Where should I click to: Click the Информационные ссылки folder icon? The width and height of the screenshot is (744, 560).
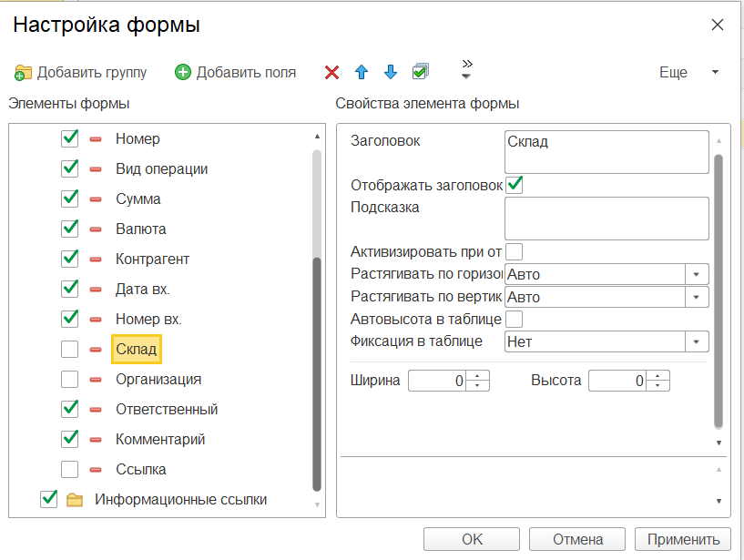[75, 500]
